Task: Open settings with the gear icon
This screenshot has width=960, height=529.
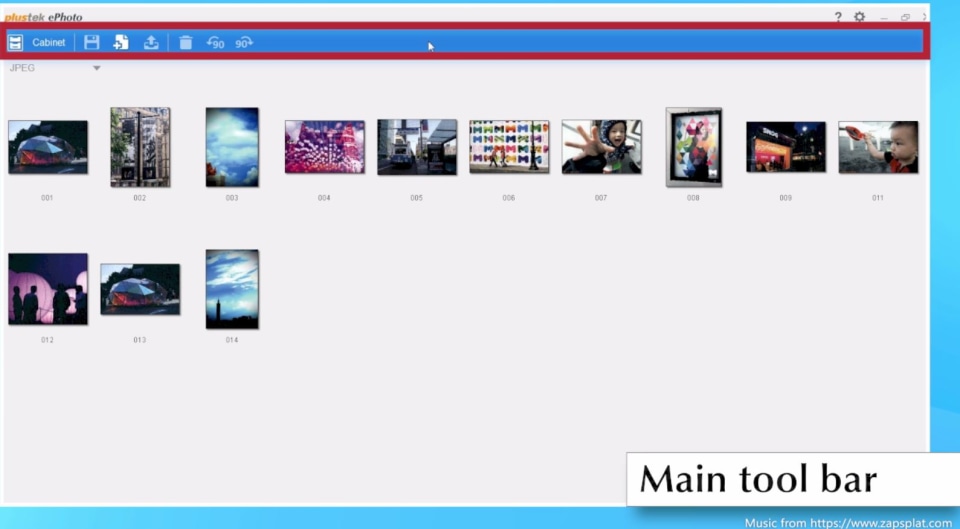Action: coord(859,17)
